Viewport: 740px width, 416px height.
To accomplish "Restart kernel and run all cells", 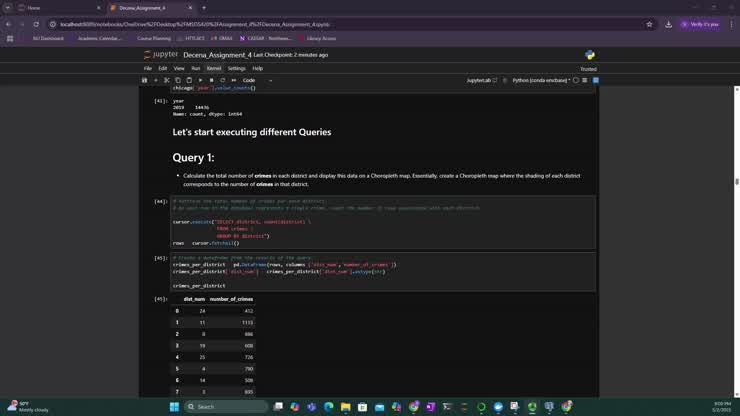I will tap(233, 80).
